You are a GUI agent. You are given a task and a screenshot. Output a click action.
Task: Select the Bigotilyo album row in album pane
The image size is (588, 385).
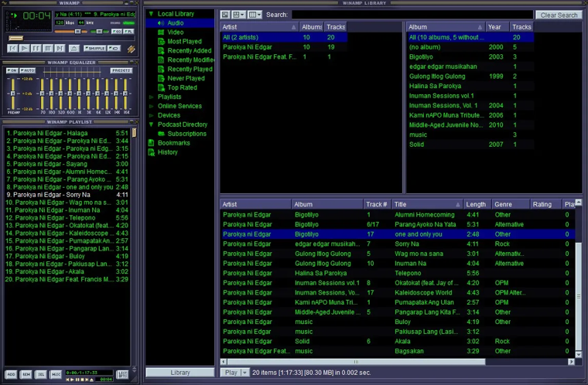click(470, 57)
